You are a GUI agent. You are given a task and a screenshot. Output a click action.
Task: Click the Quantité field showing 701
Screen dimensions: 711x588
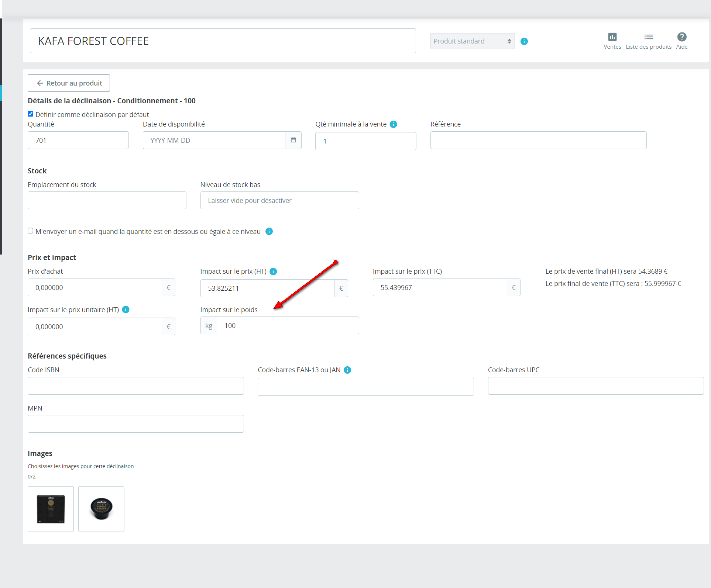(78, 140)
